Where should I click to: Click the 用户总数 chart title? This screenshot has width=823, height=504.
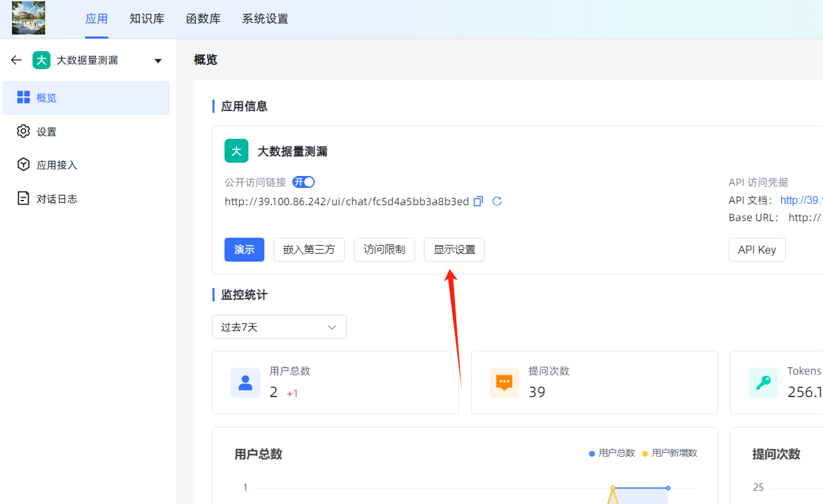coord(258,454)
